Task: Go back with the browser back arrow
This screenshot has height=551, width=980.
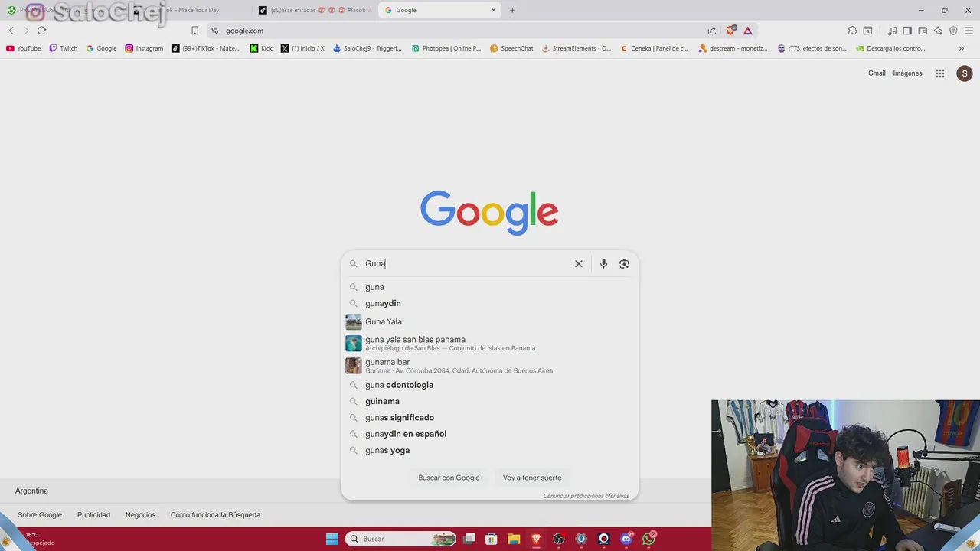Action: [x=11, y=31]
